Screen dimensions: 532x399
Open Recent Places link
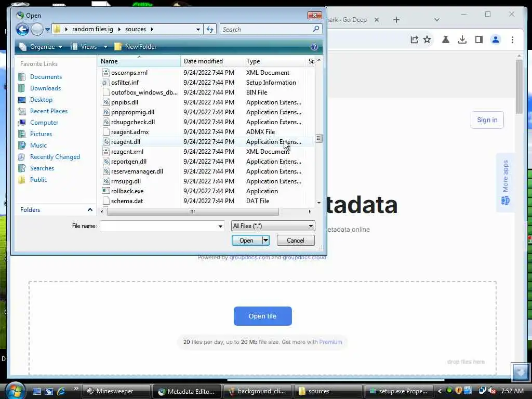pyautogui.click(x=48, y=111)
